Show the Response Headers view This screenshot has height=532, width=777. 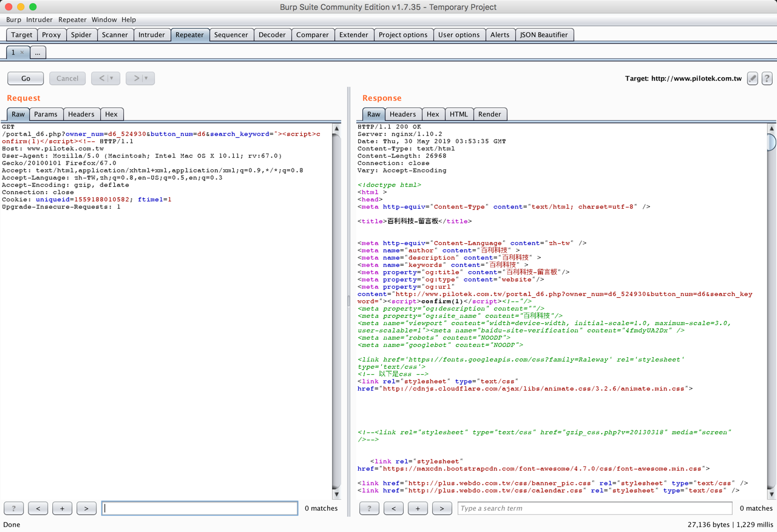coord(403,114)
